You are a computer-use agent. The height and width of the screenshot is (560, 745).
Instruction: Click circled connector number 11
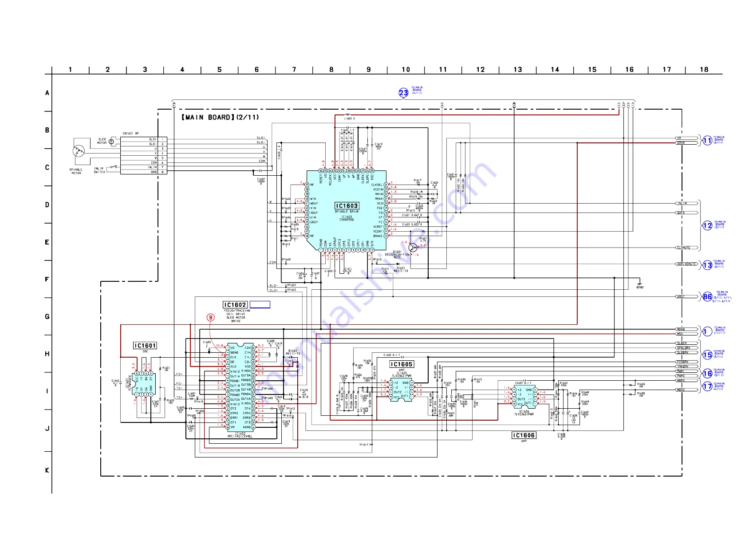[707, 141]
